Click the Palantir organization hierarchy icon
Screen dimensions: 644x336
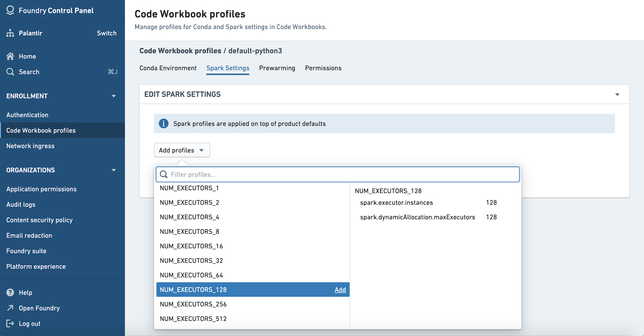click(x=10, y=33)
